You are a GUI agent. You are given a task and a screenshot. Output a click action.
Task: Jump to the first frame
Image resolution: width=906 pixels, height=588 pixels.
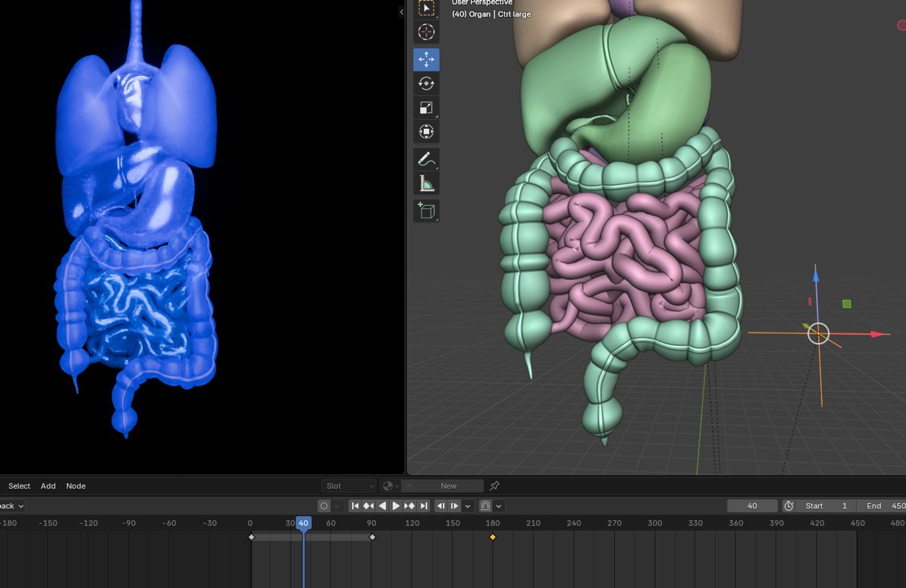pyautogui.click(x=355, y=506)
